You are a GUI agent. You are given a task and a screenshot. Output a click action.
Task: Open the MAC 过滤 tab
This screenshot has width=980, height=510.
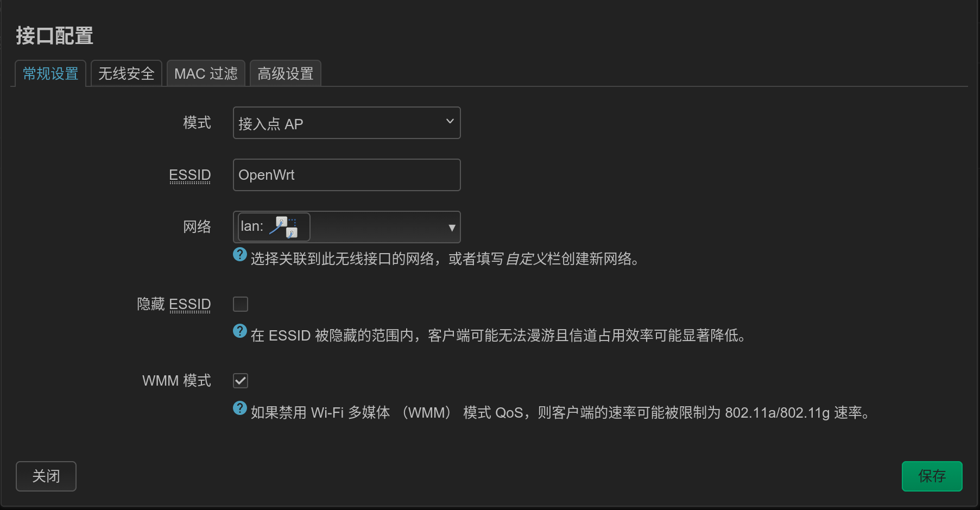click(x=206, y=73)
